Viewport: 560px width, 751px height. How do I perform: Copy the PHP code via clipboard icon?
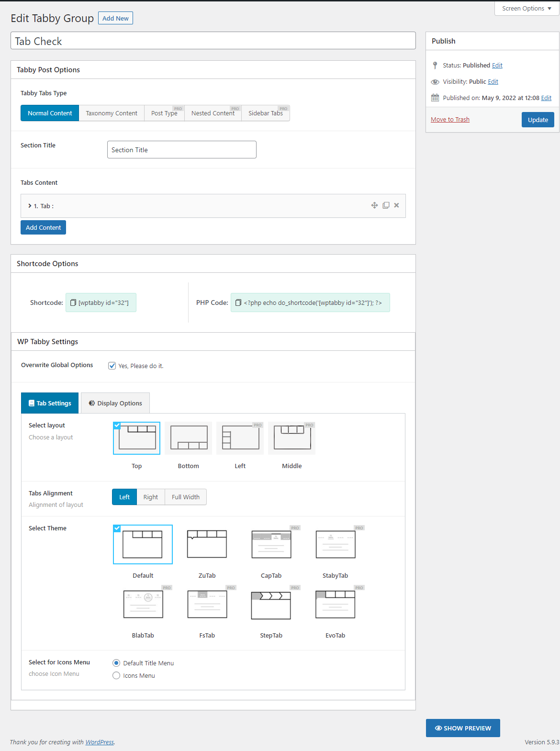point(238,303)
